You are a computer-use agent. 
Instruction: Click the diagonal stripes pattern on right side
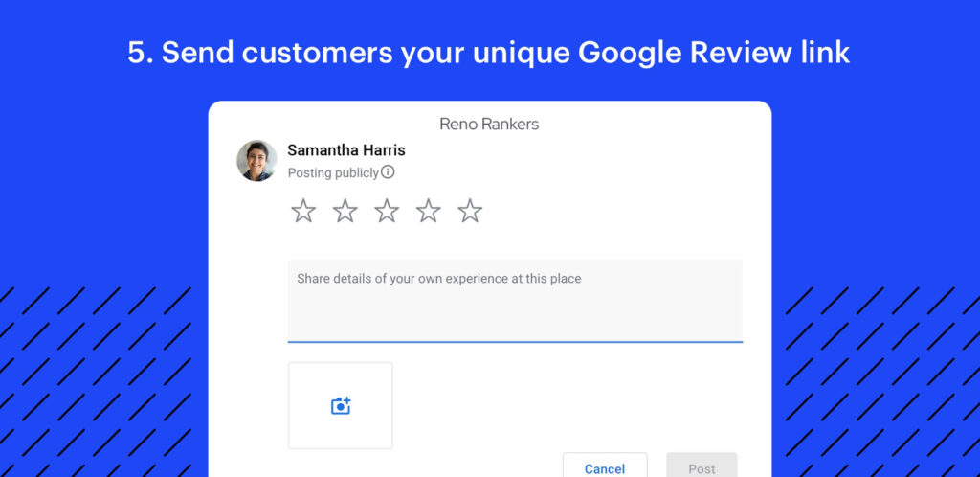882,382
